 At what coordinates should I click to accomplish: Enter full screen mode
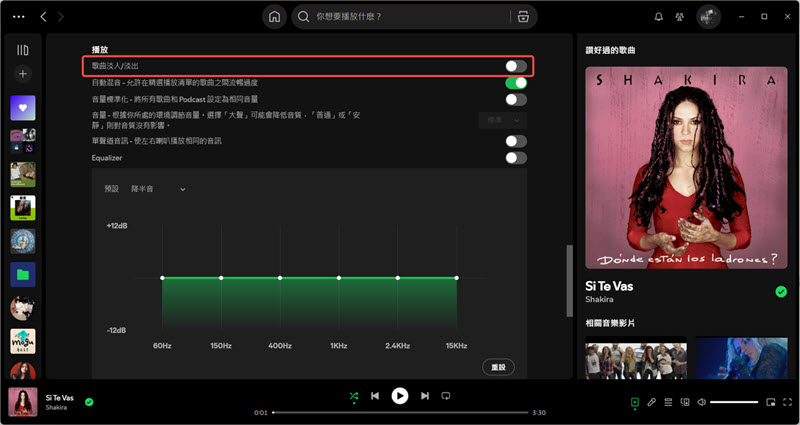pos(787,403)
